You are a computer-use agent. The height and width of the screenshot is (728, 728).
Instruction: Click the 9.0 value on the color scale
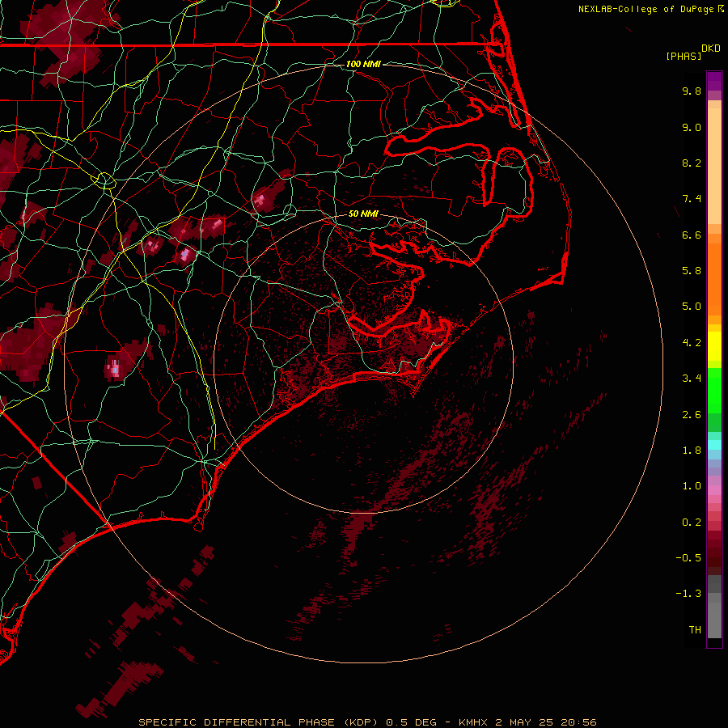(692, 127)
